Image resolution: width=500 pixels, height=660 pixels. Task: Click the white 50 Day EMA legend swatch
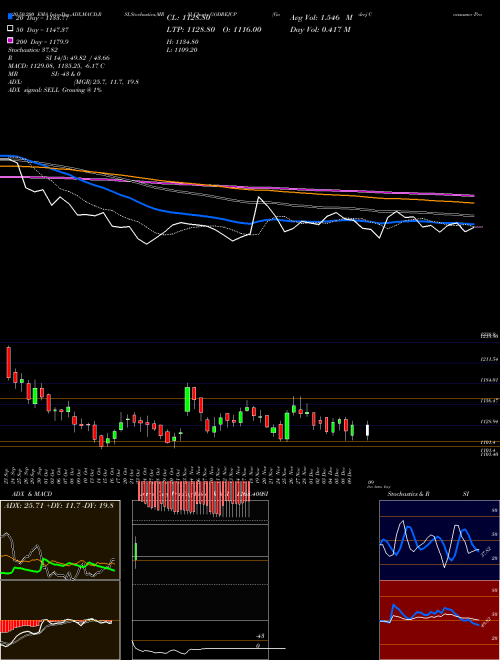[x=10, y=29]
